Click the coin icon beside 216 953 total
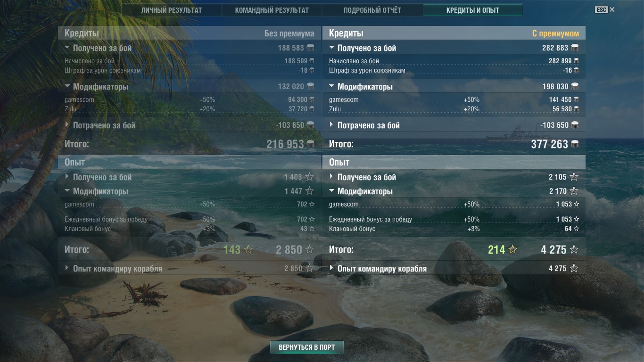The image size is (644, 362). point(310,144)
